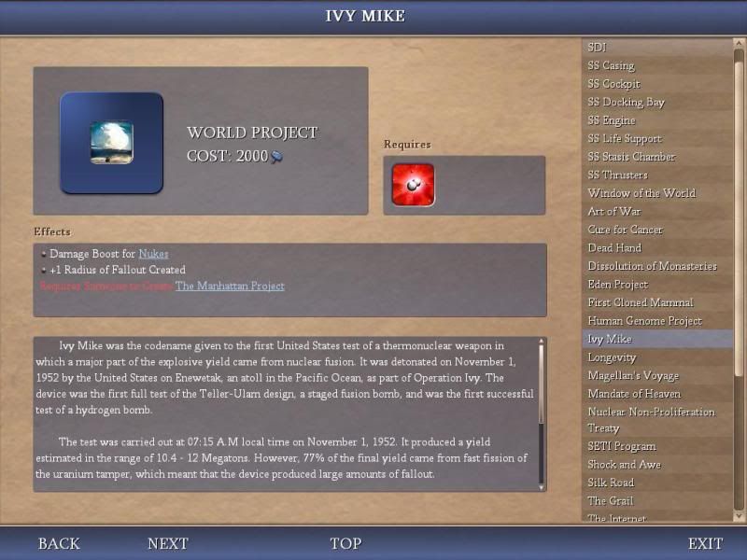Go to the NEXT entry
Screen dimensions: 747x560
168,543
